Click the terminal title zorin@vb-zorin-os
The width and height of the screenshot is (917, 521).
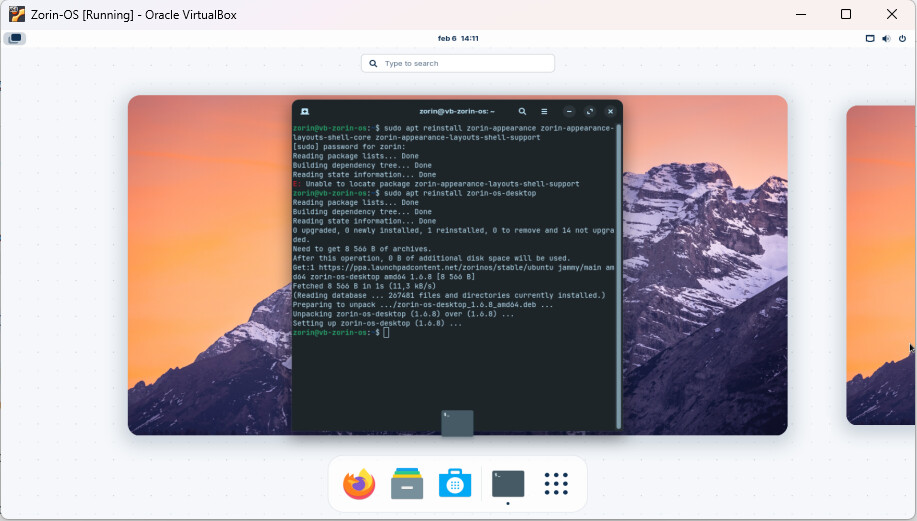(x=457, y=111)
